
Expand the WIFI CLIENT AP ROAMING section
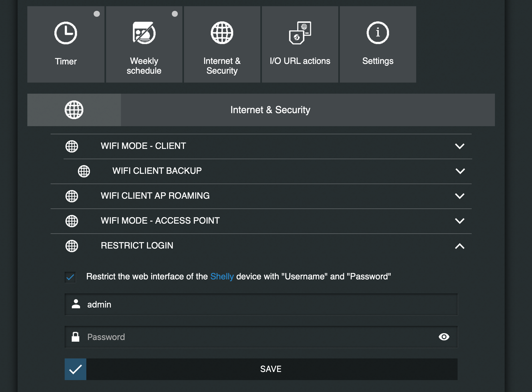pyautogui.click(x=459, y=196)
